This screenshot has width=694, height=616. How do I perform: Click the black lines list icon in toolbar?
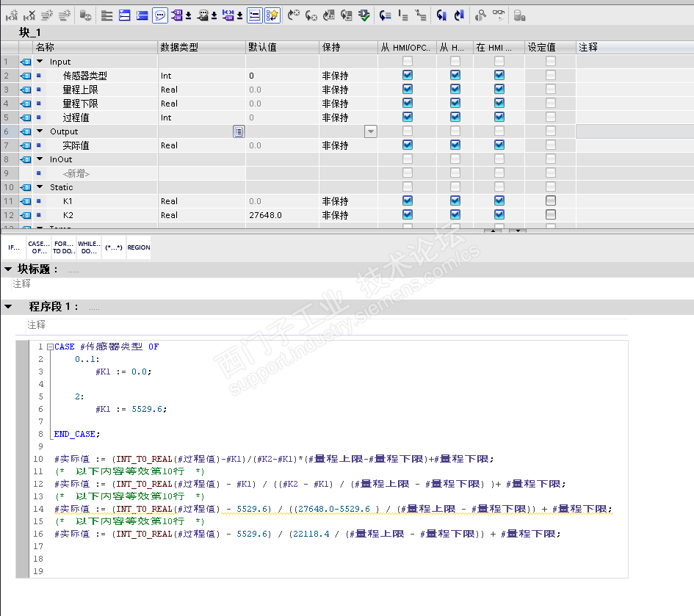point(106,16)
